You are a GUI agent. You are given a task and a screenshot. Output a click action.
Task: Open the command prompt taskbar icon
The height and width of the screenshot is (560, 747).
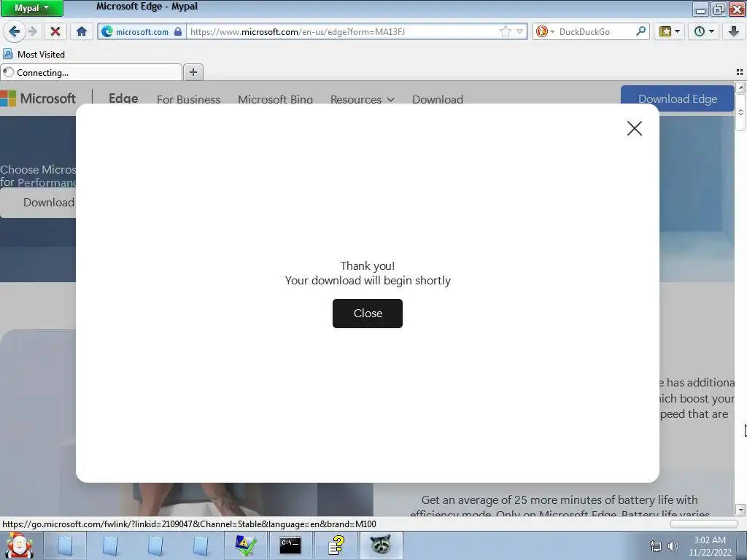(x=290, y=545)
